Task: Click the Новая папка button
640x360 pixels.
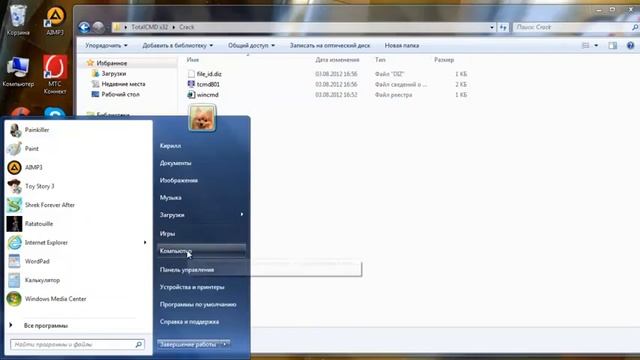Action: (402, 45)
